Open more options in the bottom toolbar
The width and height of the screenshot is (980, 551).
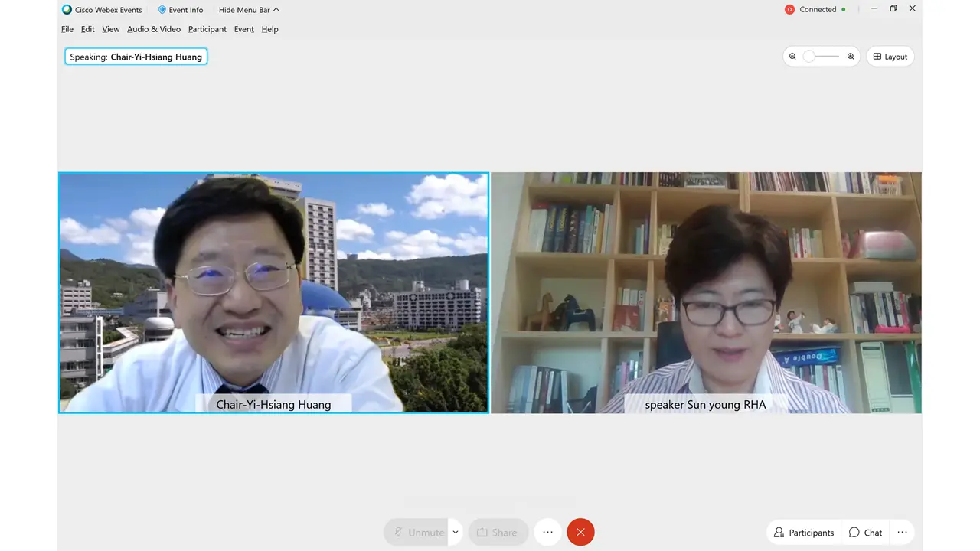pos(547,532)
